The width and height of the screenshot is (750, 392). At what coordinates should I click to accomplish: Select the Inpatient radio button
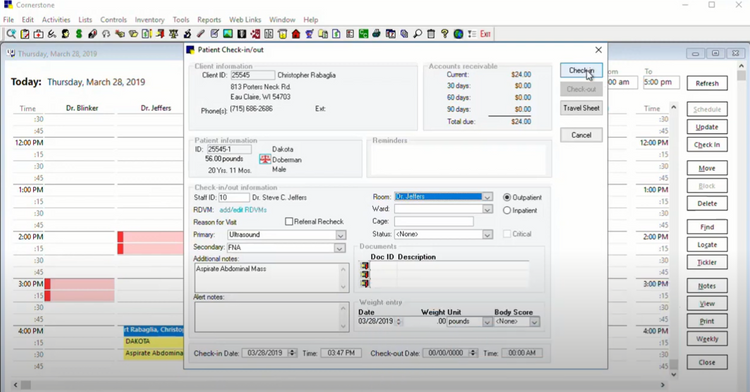click(507, 210)
